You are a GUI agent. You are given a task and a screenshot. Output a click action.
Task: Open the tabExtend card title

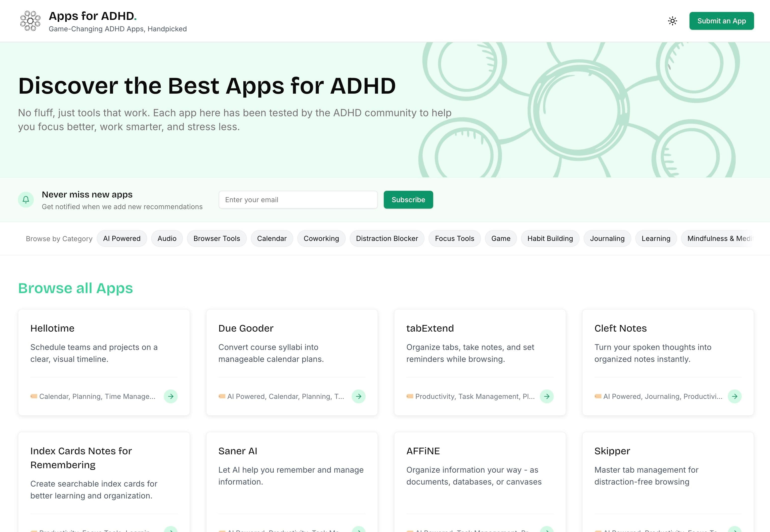430,328
